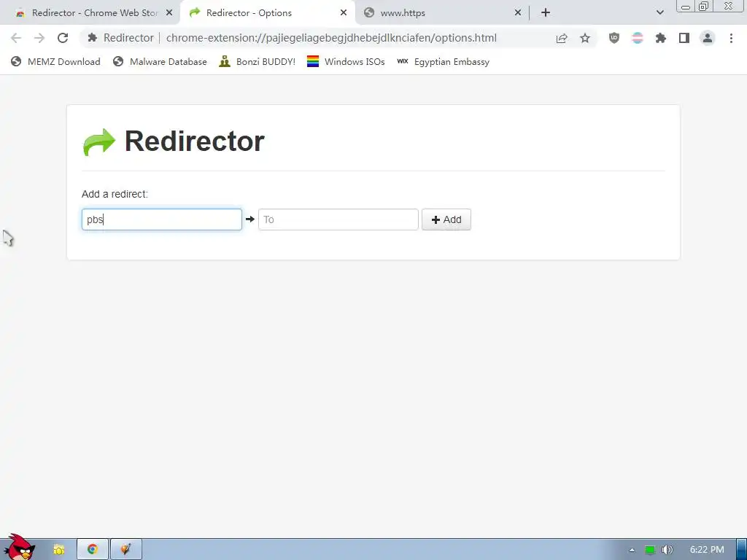Toggle the Chrome side panel icon
Screen dimensions: 747x560
pyautogui.click(x=684, y=38)
